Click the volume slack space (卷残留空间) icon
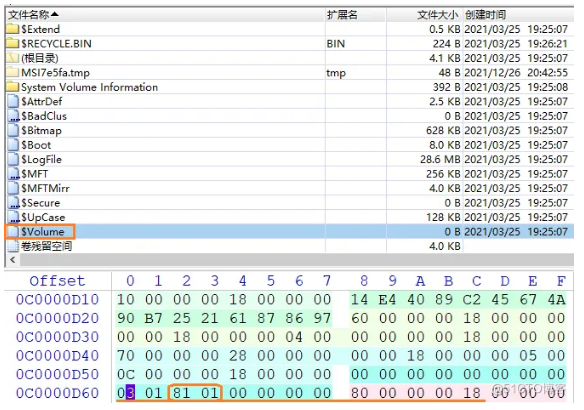Viewport: 584px width, 410px height. coord(13,246)
